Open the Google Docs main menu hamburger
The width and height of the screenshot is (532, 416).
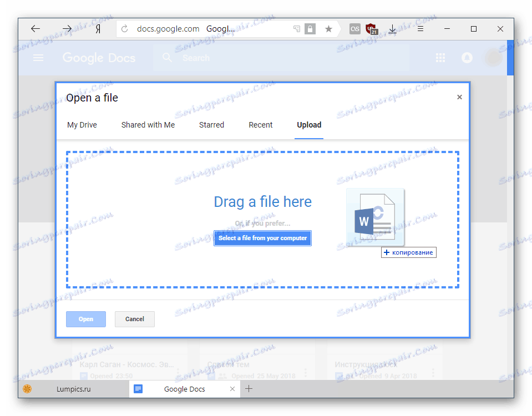point(38,58)
